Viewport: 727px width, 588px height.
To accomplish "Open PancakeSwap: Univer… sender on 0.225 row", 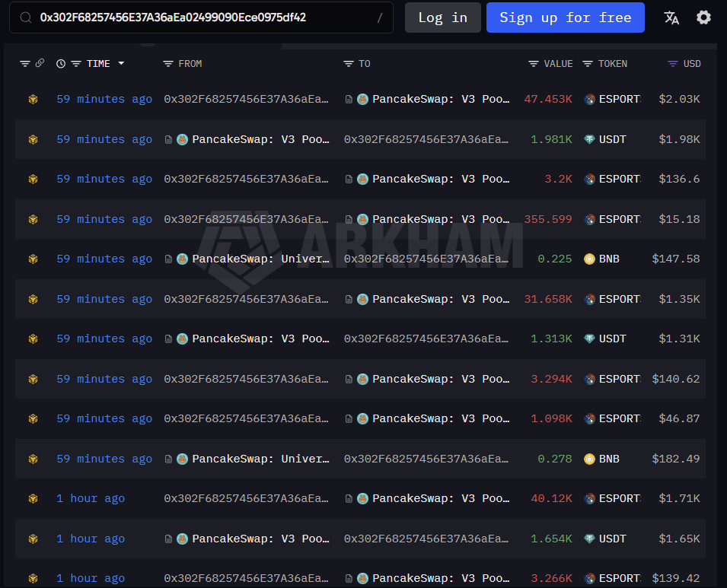I will coord(260,259).
